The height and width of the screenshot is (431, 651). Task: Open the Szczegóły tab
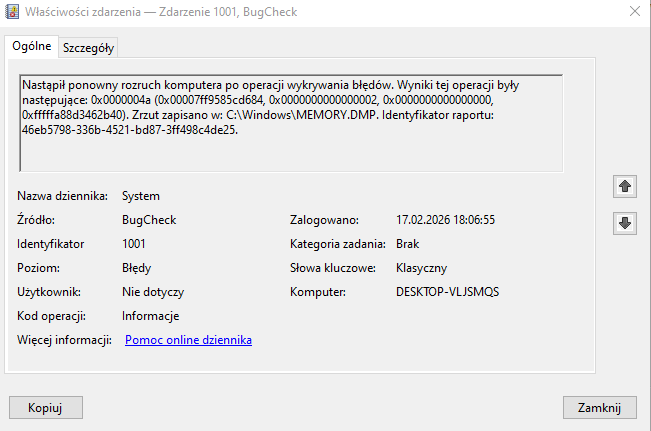tap(89, 47)
